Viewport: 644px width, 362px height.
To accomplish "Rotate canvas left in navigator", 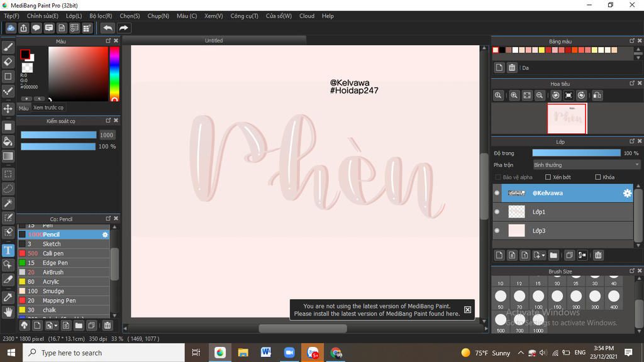I will (x=556, y=96).
